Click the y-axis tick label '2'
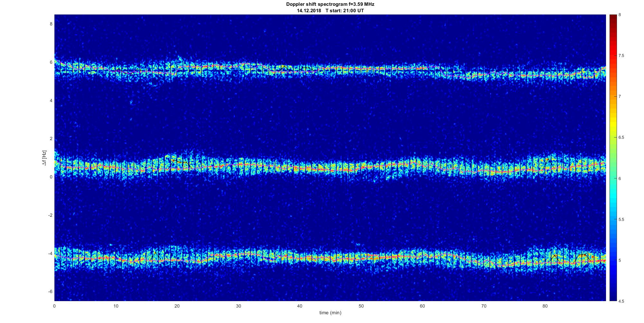Image resolution: width=644 pixels, height=323 pixels. pos(51,139)
